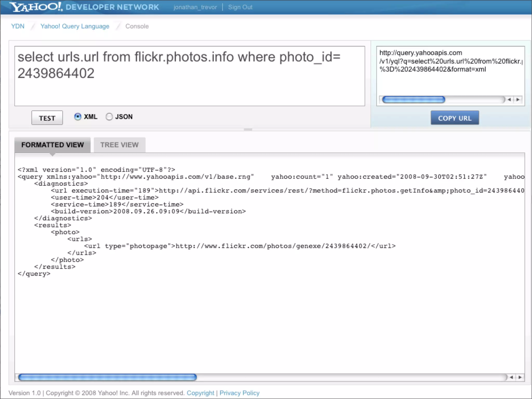This screenshot has height=399, width=532.
Task: Click the yahoo:created timestamp text
Action: [x=412, y=177]
